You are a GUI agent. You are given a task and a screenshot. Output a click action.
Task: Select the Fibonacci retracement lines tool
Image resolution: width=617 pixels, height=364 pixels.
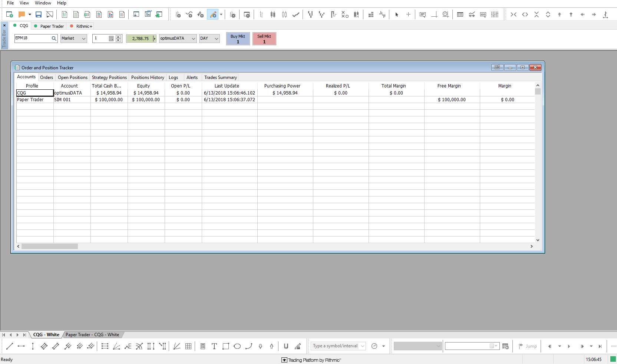pyautogui.click(x=105, y=346)
